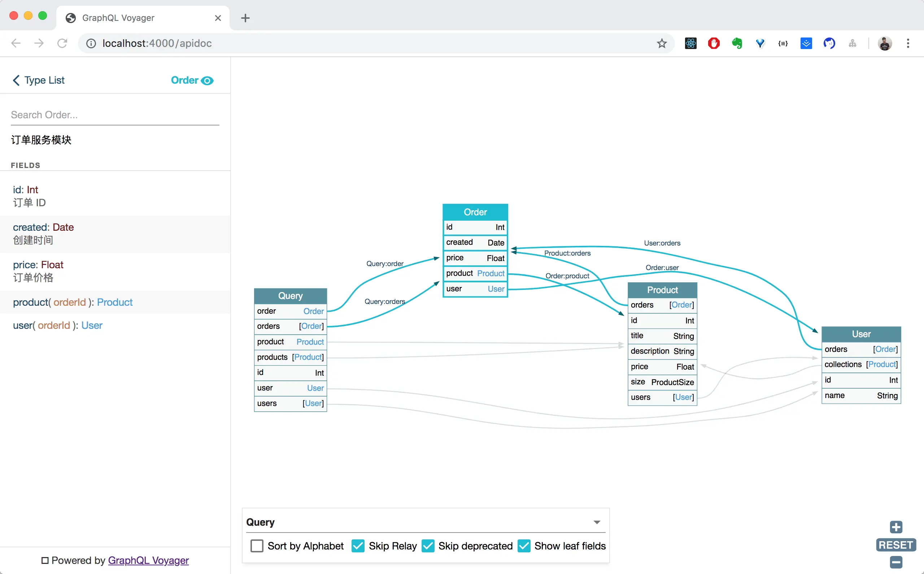Open the Evernote extension icon
924x574 pixels.
coord(737,43)
